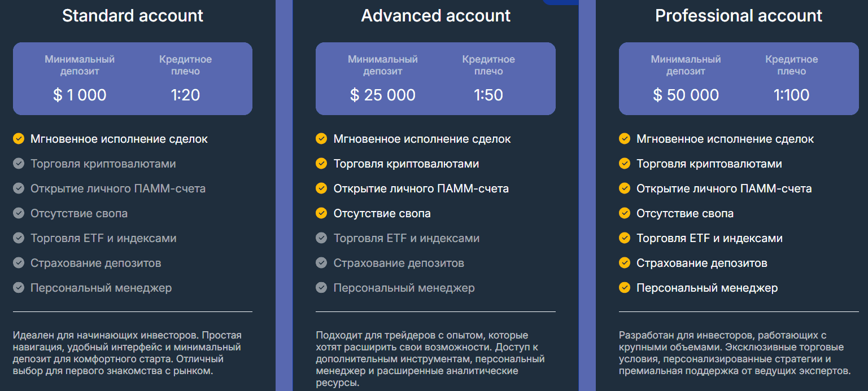Click the yellow check beside Мгновенное исполнение сделок on Standard
Viewport: 868px width, 391px height.
pos(18,138)
